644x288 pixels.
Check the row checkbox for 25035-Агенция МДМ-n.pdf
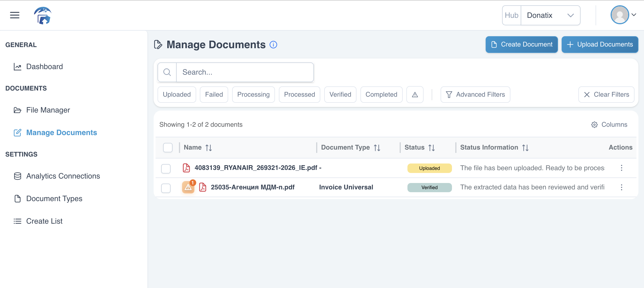[166, 188]
